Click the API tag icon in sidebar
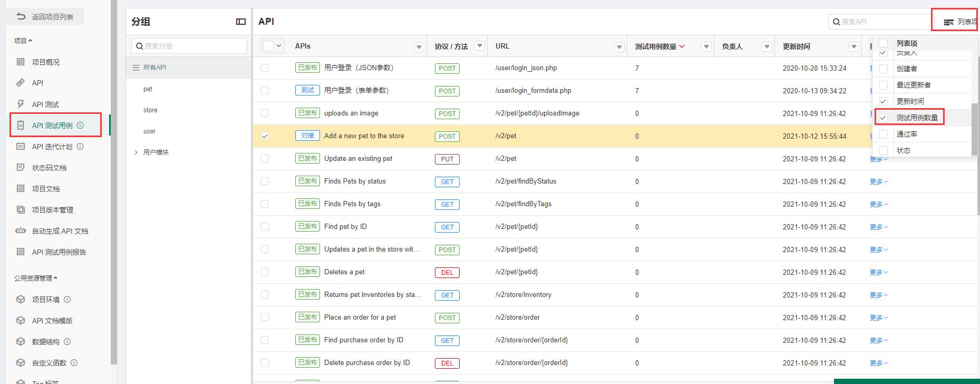The height and width of the screenshot is (384, 980). 21,83
